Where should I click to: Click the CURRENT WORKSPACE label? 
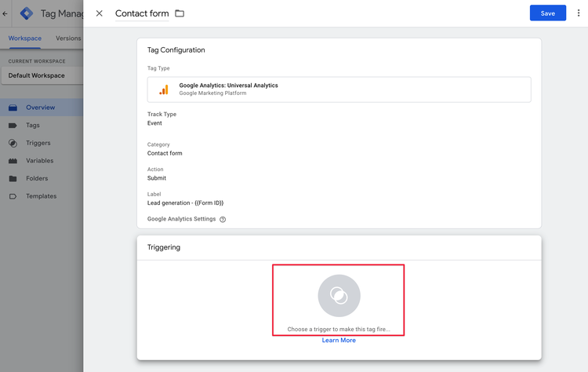(37, 61)
